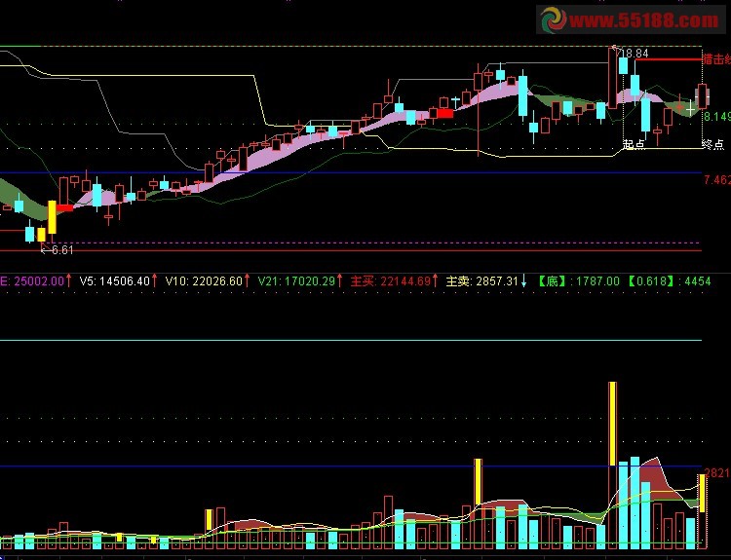
Task: Select the 【0.618】 4454 Fibonacci value
Action: [x=668, y=280]
